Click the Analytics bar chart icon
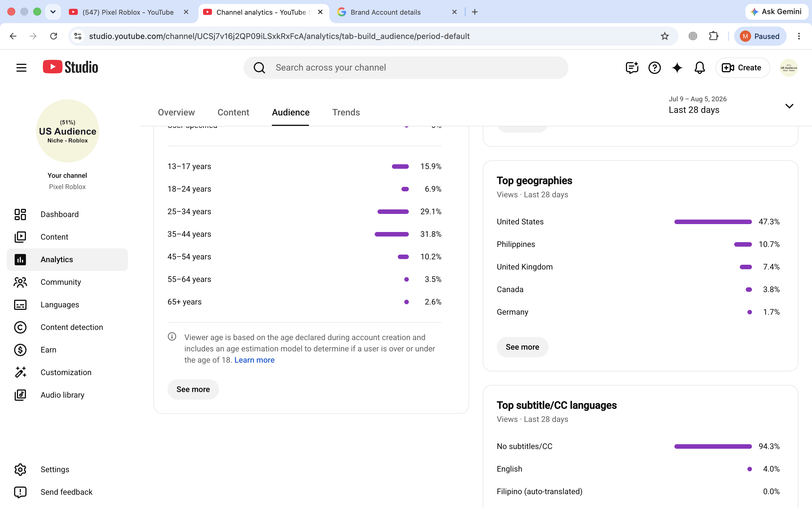The height and width of the screenshot is (508, 812). [20, 259]
